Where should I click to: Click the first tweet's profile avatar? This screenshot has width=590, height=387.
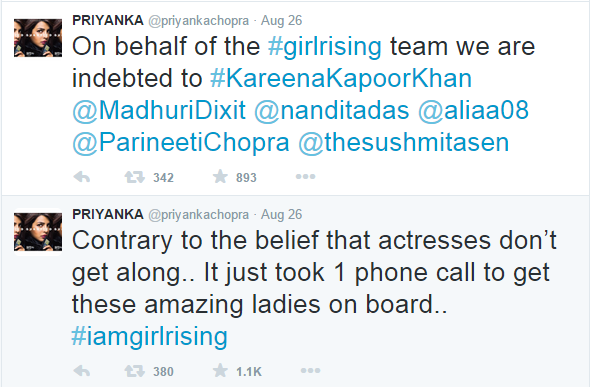tap(38, 38)
